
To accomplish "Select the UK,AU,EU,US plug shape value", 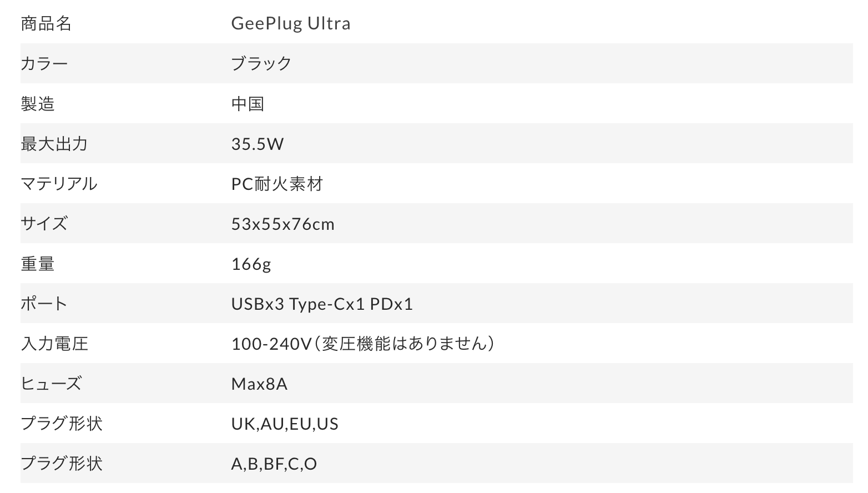I will [x=285, y=424].
